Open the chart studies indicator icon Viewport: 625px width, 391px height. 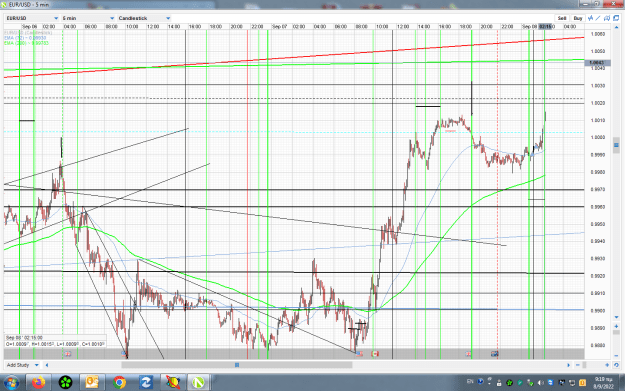coord(590,18)
